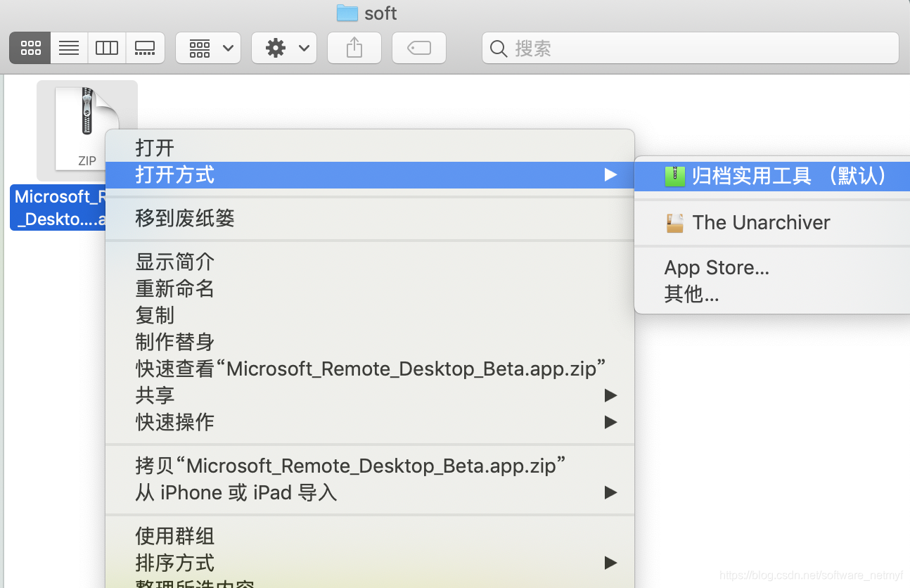Open with 归档实用工具 (默认)

(772, 176)
